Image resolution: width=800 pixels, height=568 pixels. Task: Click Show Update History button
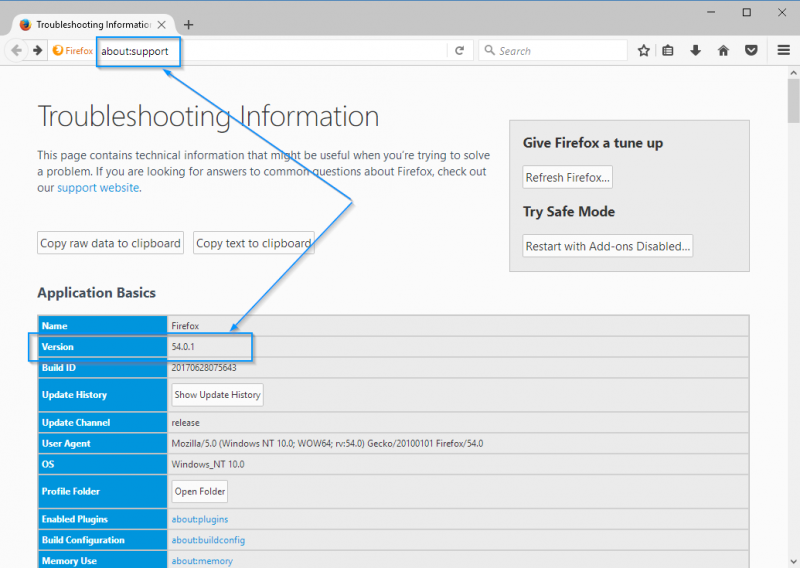click(x=217, y=395)
